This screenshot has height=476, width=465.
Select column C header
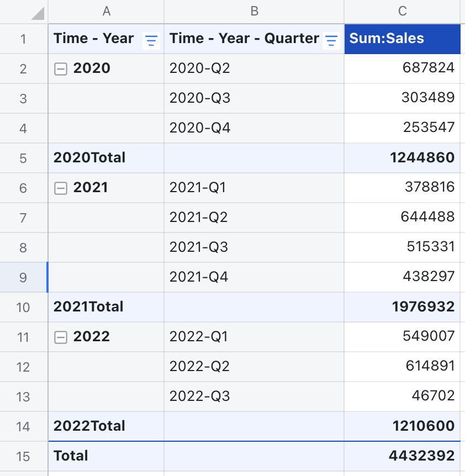pos(402,11)
